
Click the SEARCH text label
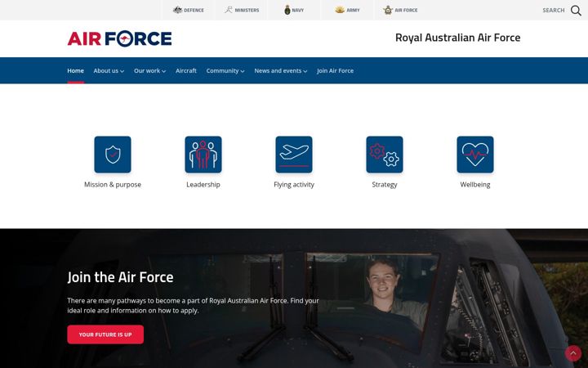click(x=553, y=10)
